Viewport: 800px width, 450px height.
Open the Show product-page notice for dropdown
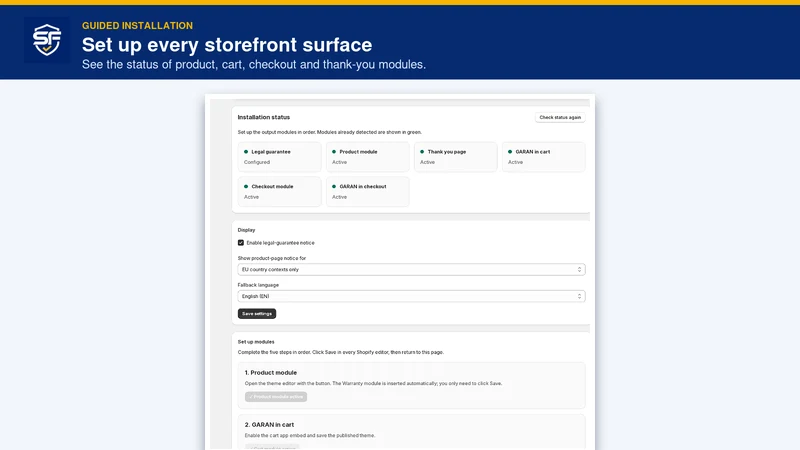[411, 269]
